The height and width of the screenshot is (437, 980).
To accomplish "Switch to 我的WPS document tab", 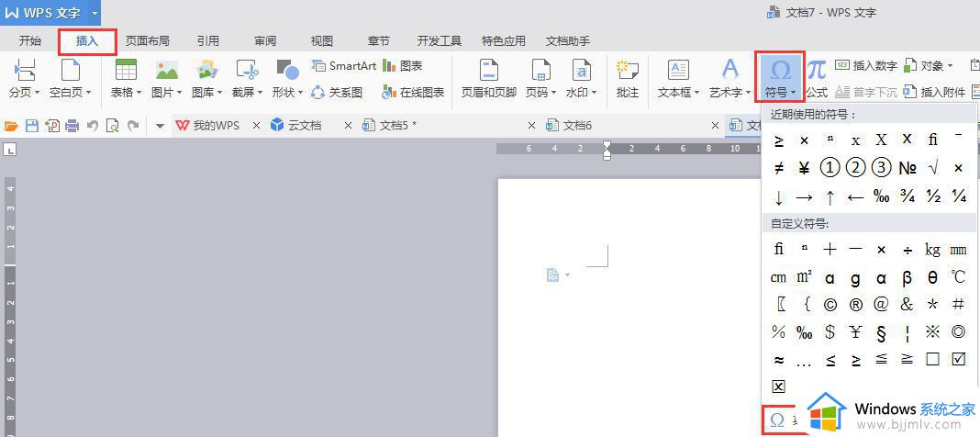I will pos(208,126).
